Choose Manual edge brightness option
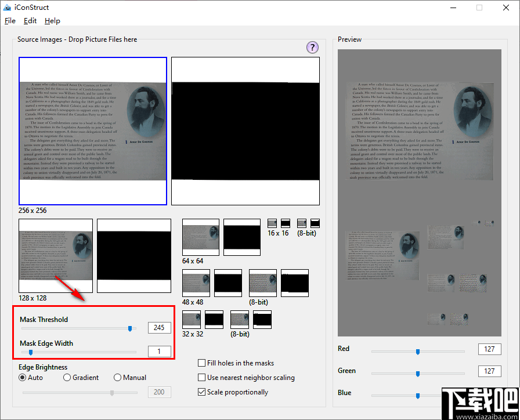This screenshot has width=520, height=420. pos(118,378)
